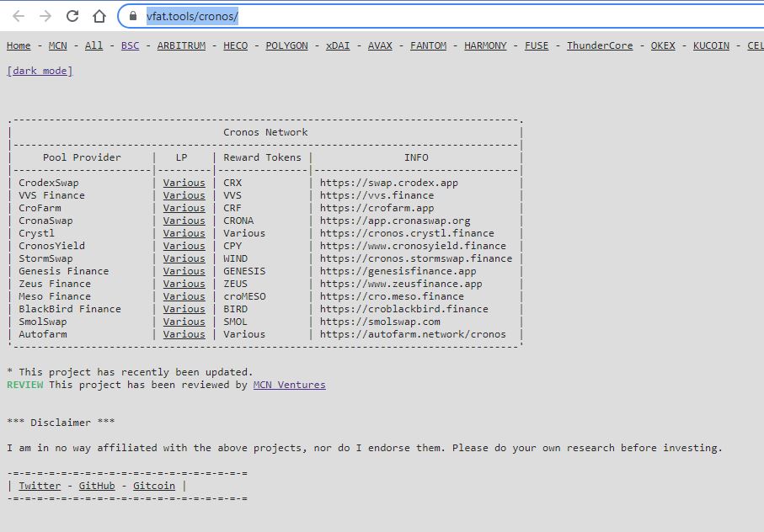Image resolution: width=764 pixels, height=532 pixels.
Task: Switch to the BSC network link
Action: (130, 45)
